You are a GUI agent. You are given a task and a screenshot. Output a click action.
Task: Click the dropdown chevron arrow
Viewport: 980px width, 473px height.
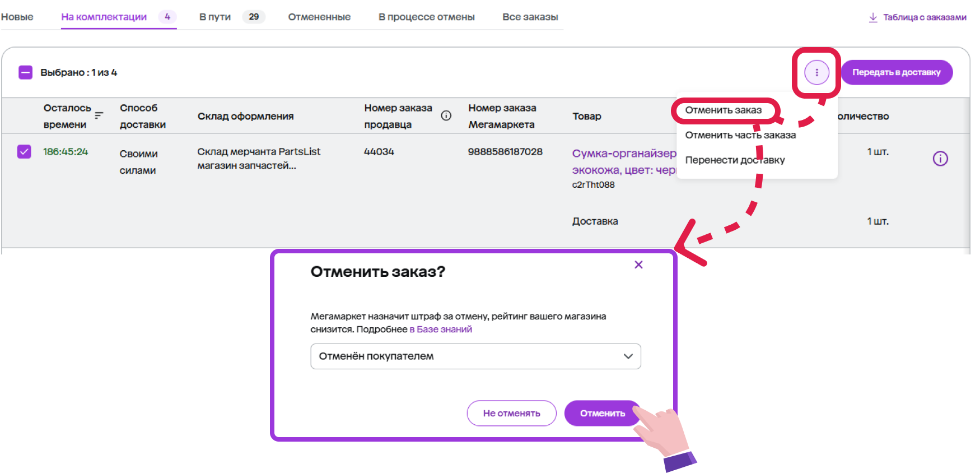(628, 356)
